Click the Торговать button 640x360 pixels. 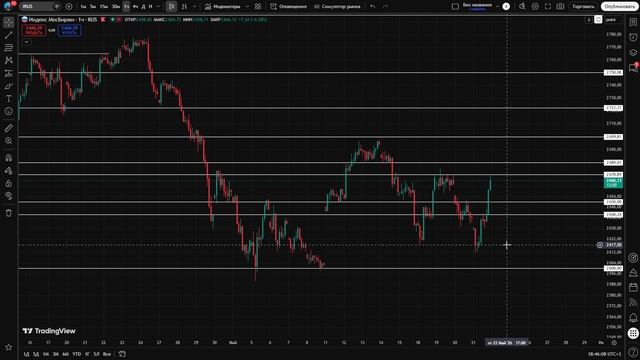tap(583, 7)
